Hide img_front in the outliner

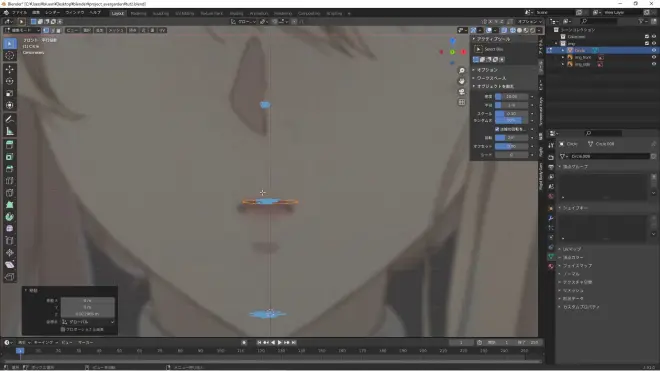[654, 57]
